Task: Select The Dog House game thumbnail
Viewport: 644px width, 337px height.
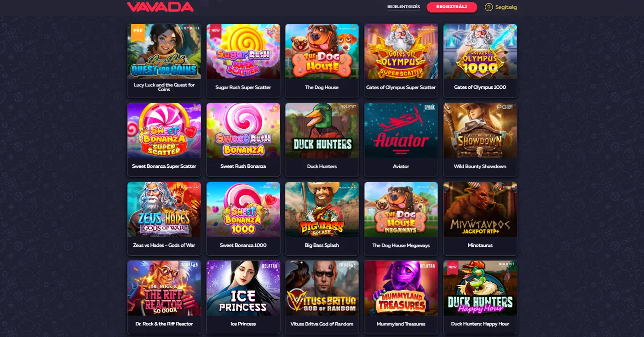Action: [x=322, y=61]
